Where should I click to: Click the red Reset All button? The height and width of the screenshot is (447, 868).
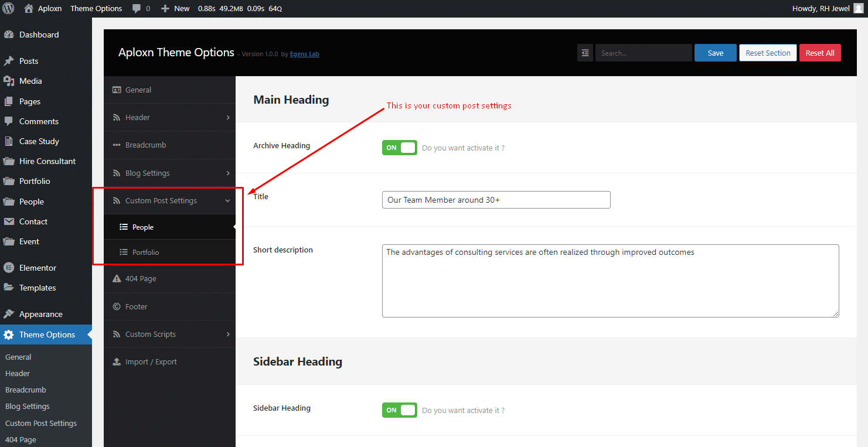coord(820,53)
